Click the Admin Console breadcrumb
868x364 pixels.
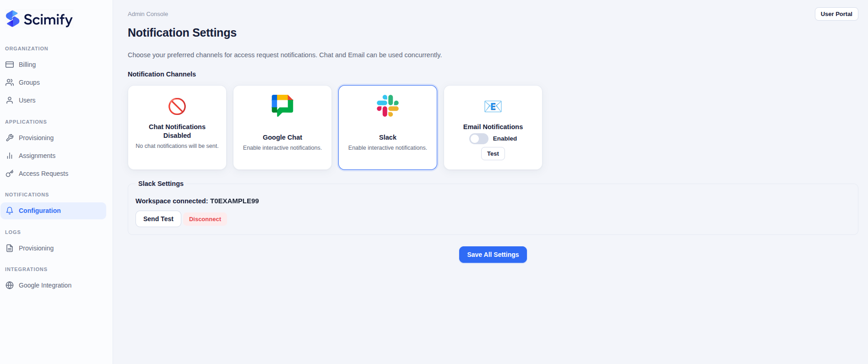click(x=148, y=14)
